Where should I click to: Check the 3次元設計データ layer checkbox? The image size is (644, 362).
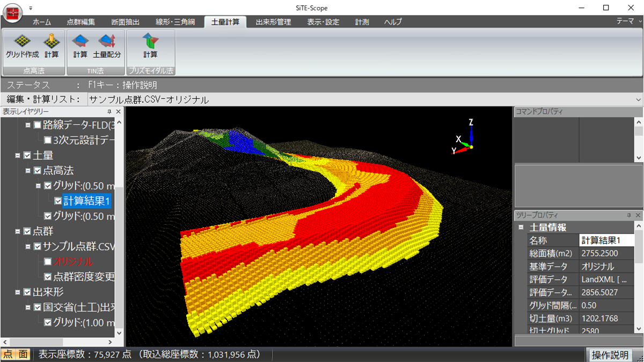[48, 141]
